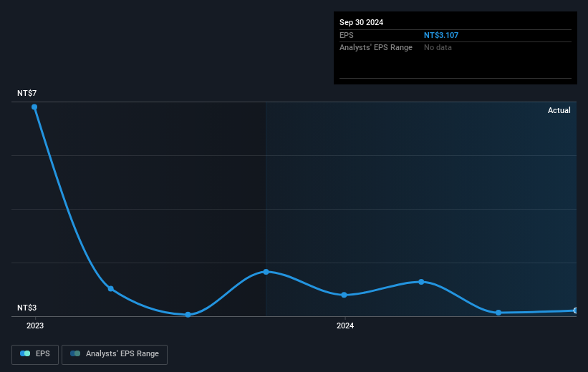Select the second-to-last data point on the EPS line
The image size is (588, 372).
(498, 313)
